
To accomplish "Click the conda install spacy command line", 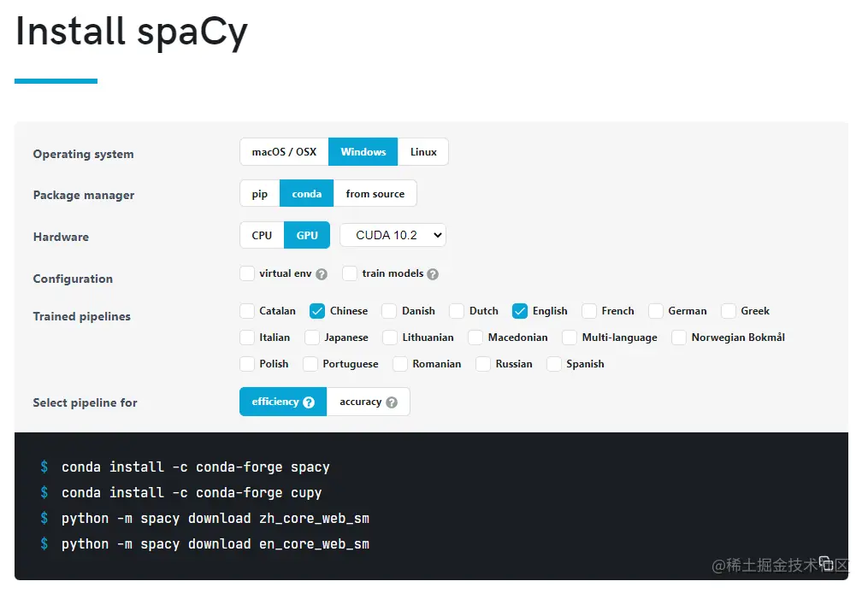I will (x=195, y=467).
